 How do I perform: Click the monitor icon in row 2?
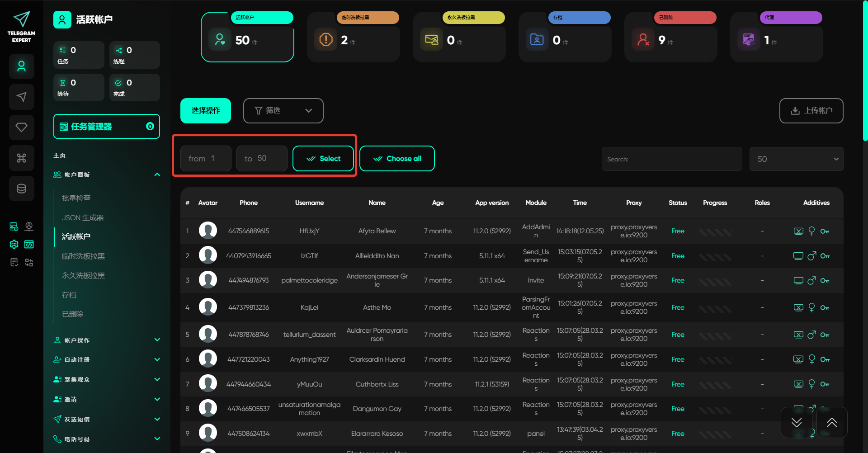coord(798,256)
